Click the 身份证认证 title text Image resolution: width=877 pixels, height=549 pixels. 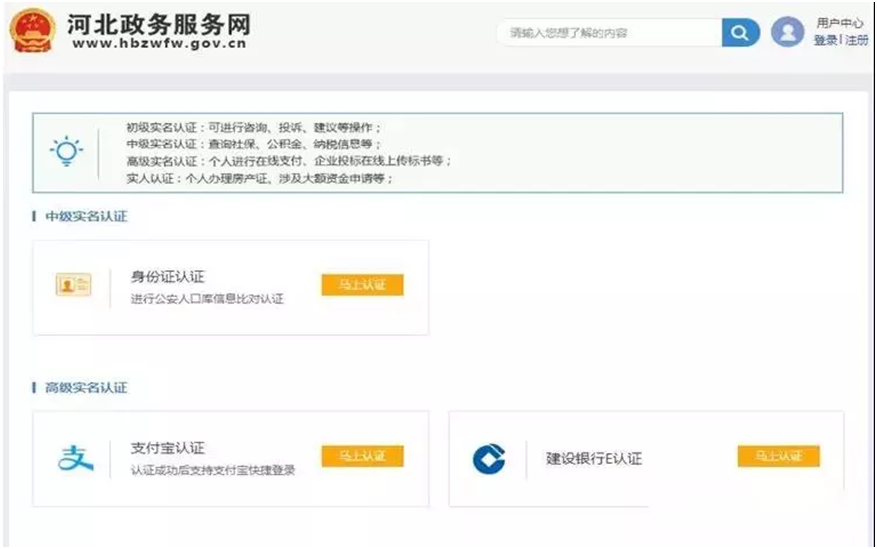pos(168,277)
